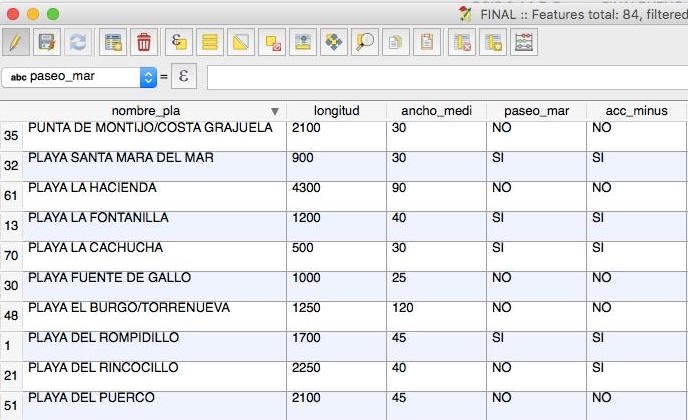This screenshot has height=420, width=688.
Task: Zoom map to selected rows
Action: coord(365,42)
